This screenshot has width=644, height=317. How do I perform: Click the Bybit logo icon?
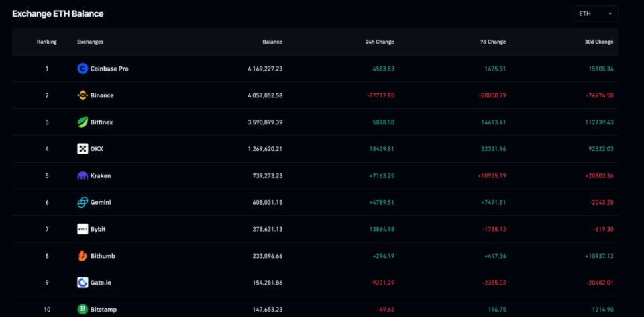click(x=83, y=229)
